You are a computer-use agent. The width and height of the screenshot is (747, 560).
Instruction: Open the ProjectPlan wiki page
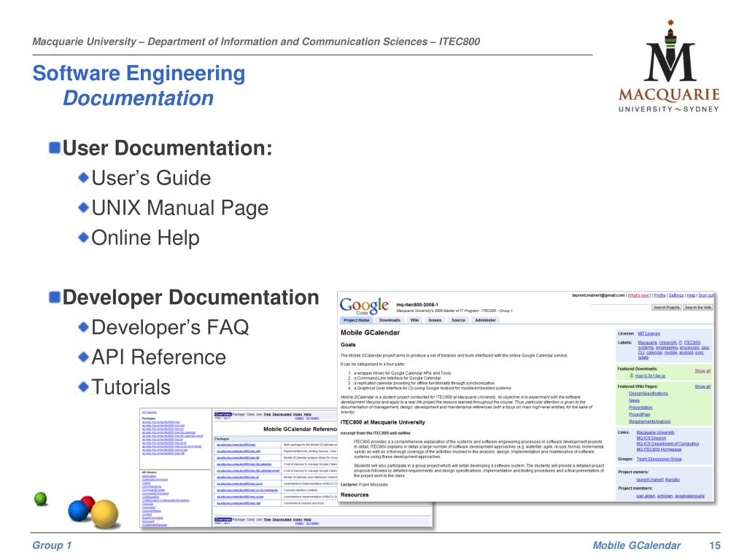coord(639,415)
